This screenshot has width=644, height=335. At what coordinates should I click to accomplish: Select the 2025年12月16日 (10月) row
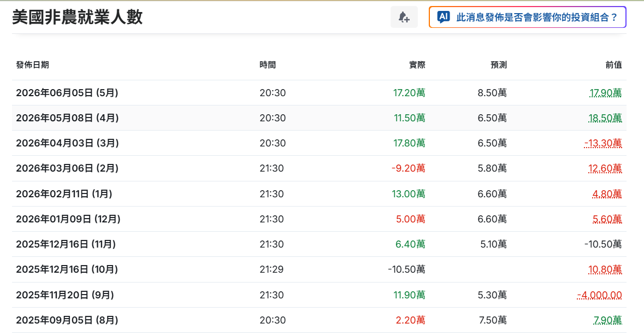click(x=319, y=269)
